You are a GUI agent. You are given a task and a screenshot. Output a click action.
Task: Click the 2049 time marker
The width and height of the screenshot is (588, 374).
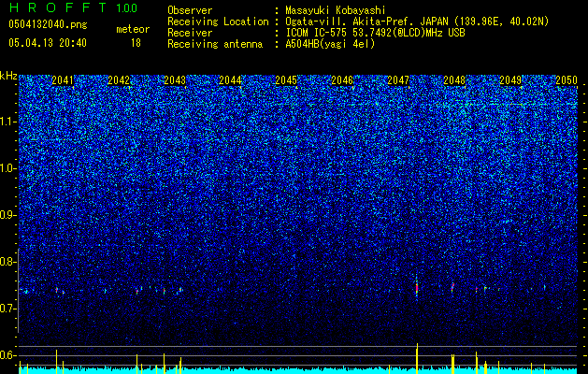[x=510, y=80]
